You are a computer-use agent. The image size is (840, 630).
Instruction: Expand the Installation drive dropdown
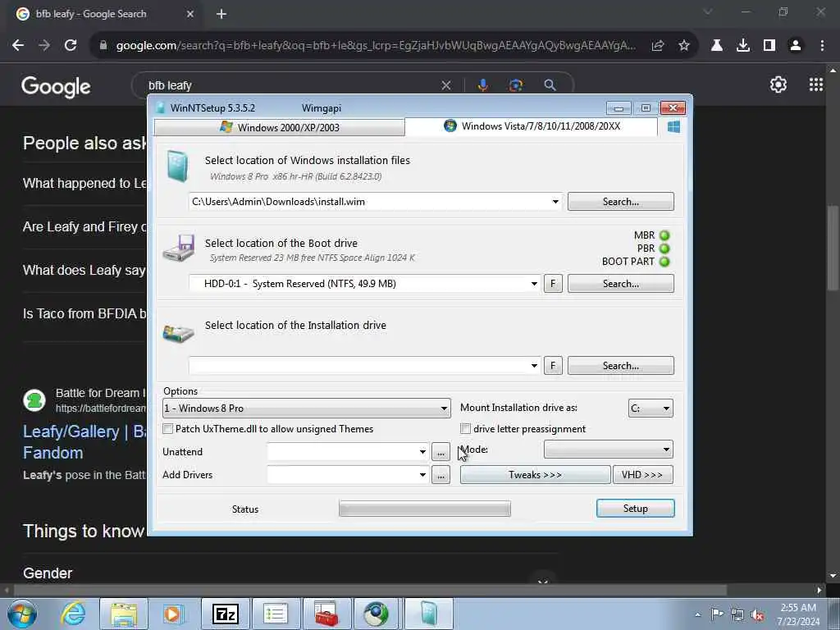tap(533, 366)
